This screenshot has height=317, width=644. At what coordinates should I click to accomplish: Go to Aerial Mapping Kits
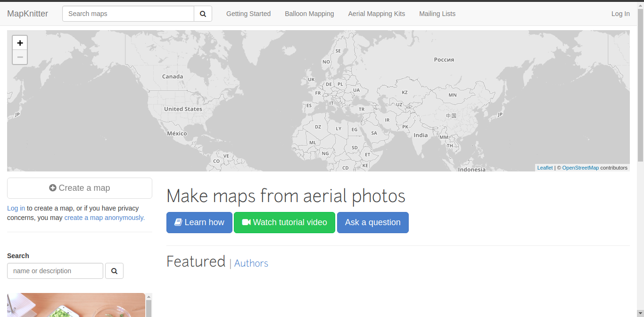[377, 14]
